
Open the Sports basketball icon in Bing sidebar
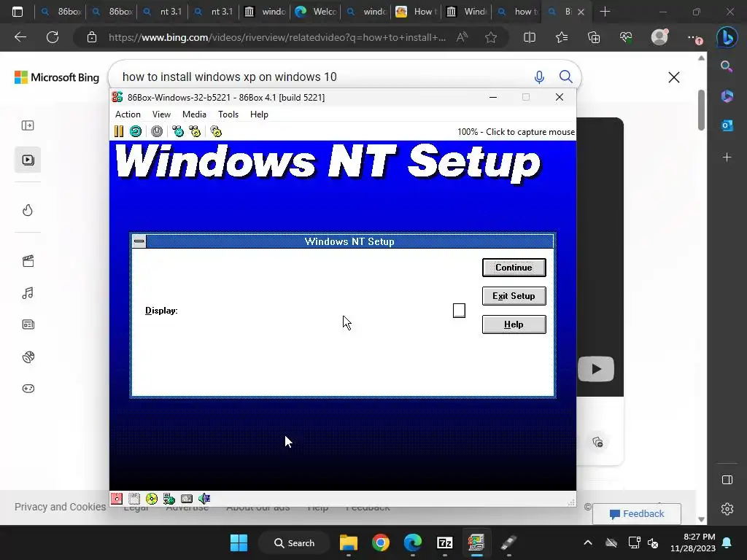[28, 357]
